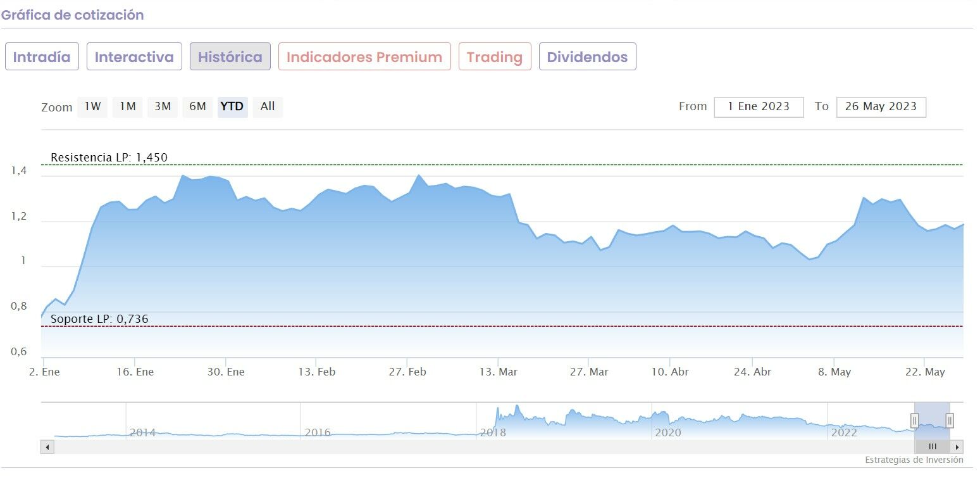Click the left range handle in navigator
This screenshot has width=980, height=492.
[x=914, y=420]
